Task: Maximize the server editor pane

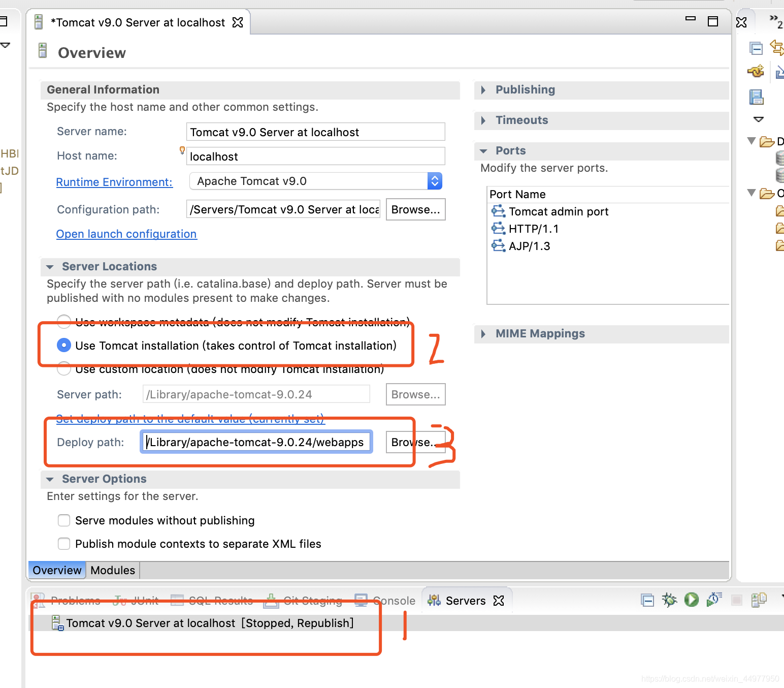Action: tap(713, 21)
